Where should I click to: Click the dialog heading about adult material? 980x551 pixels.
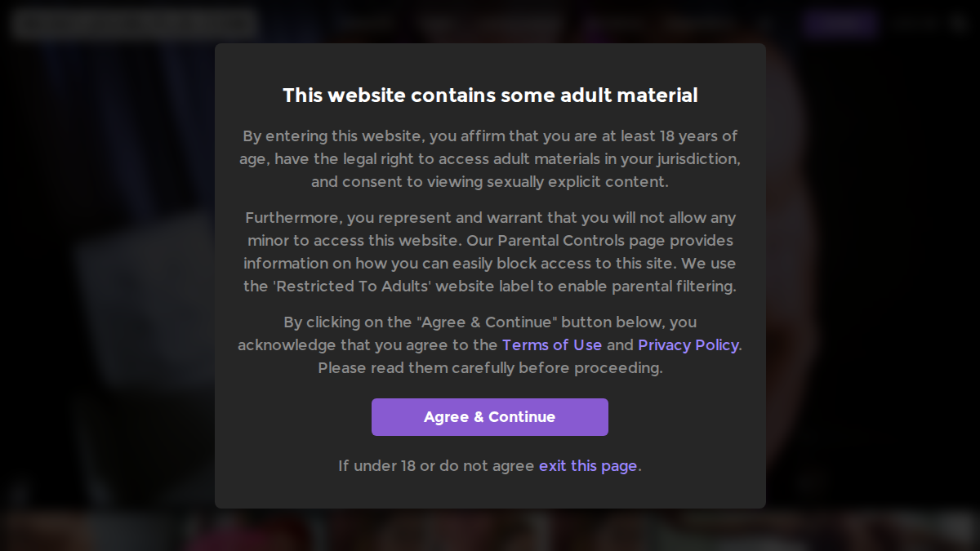click(490, 96)
